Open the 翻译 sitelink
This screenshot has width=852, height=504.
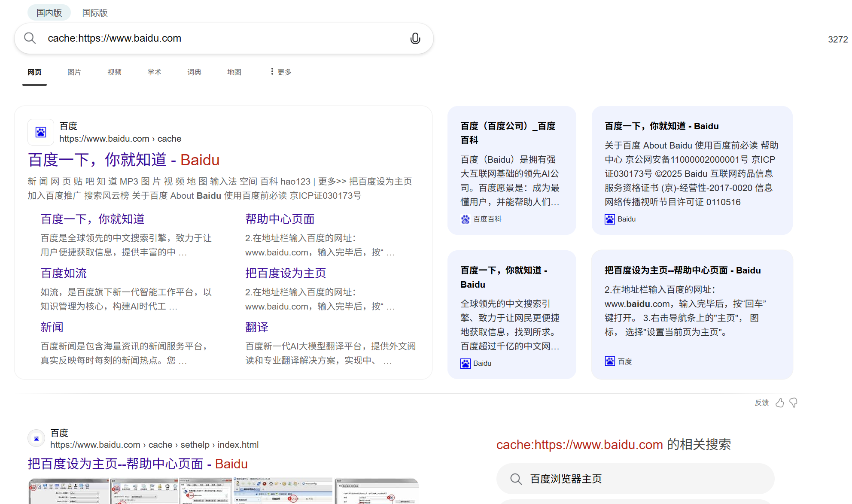(256, 327)
